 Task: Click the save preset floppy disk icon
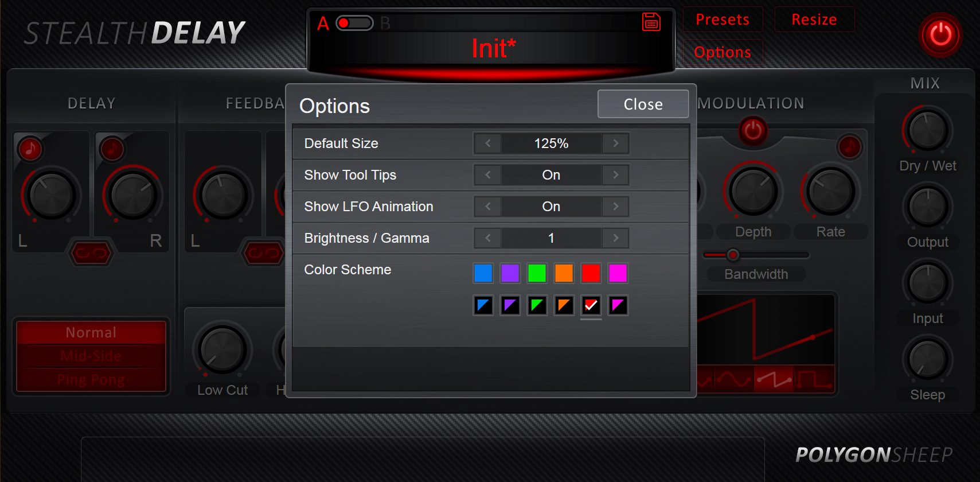point(651,22)
